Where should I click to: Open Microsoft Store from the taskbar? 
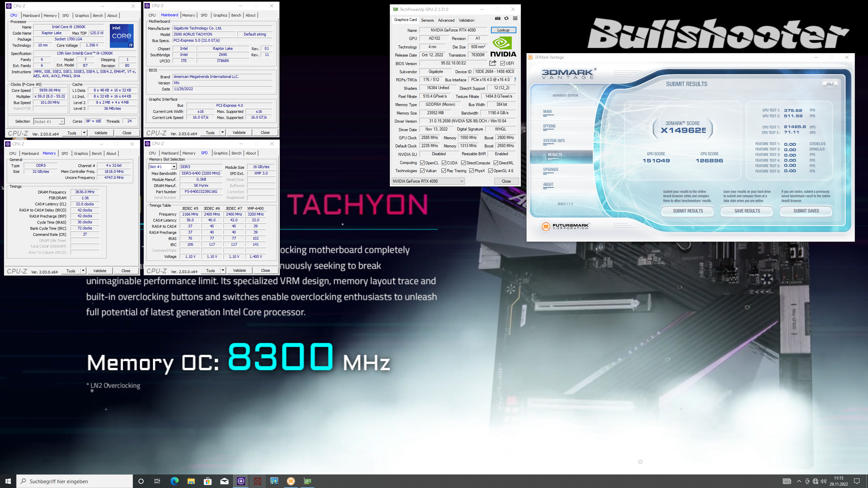coord(208,481)
